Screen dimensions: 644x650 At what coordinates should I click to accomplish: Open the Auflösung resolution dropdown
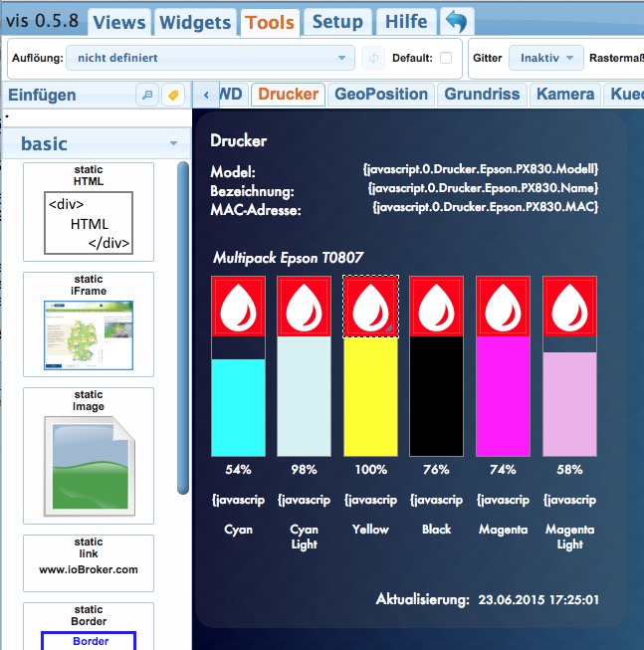(x=211, y=58)
